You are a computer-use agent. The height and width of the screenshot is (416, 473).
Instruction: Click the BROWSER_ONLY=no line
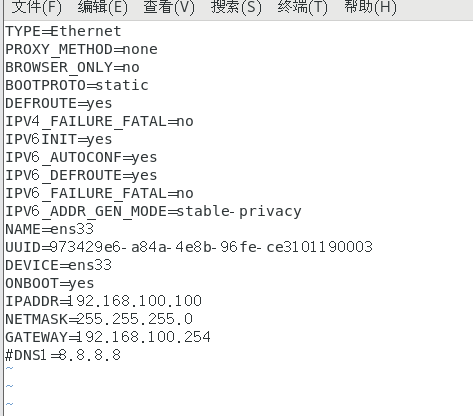(x=72, y=67)
